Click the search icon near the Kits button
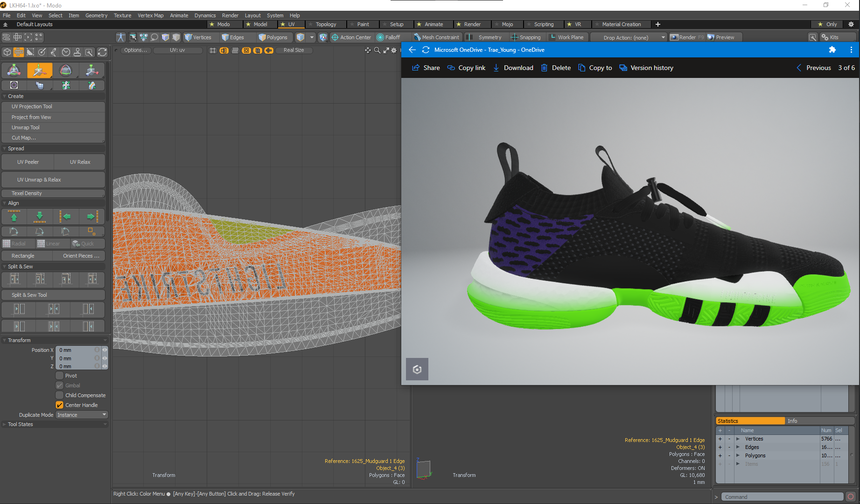The image size is (860, 504). [813, 37]
